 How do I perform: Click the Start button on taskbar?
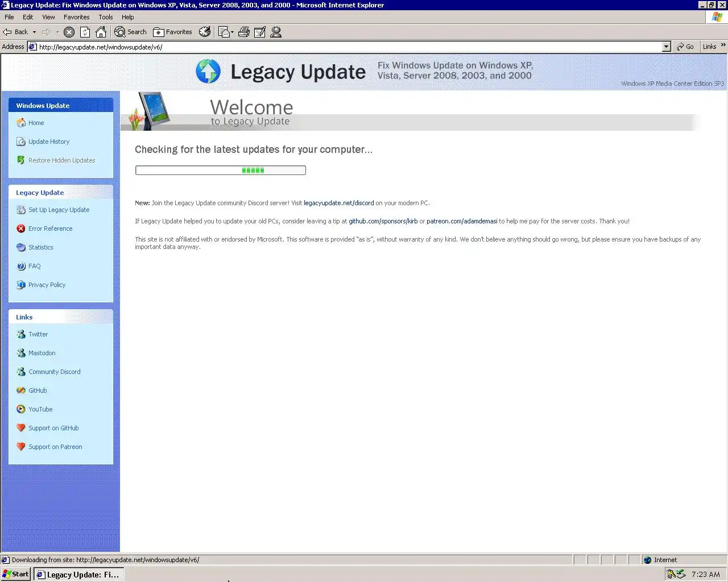(x=16, y=574)
